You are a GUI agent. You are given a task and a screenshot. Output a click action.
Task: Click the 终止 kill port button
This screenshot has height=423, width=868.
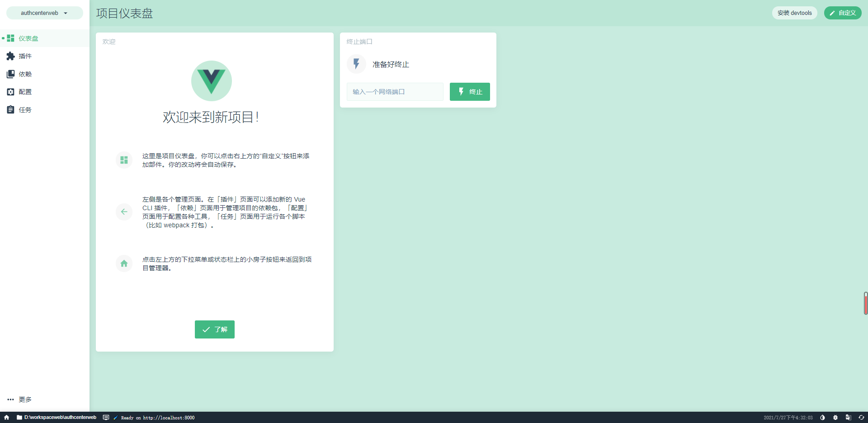coord(470,92)
